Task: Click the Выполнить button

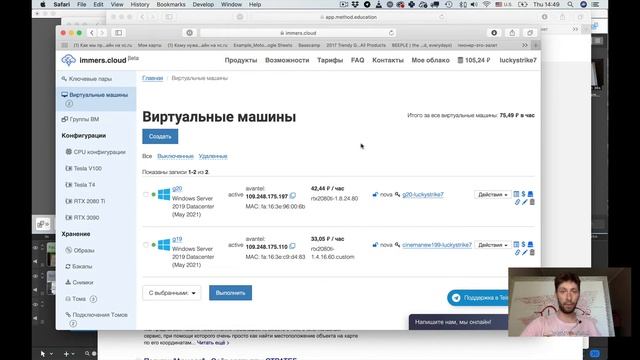Action: click(230, 293)
